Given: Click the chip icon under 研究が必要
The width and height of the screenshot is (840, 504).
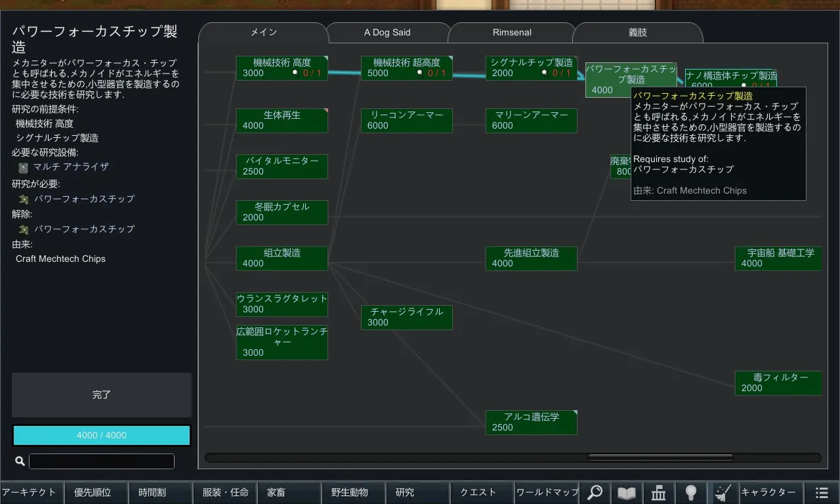Looking at the screenshot, I should point(24,199).
